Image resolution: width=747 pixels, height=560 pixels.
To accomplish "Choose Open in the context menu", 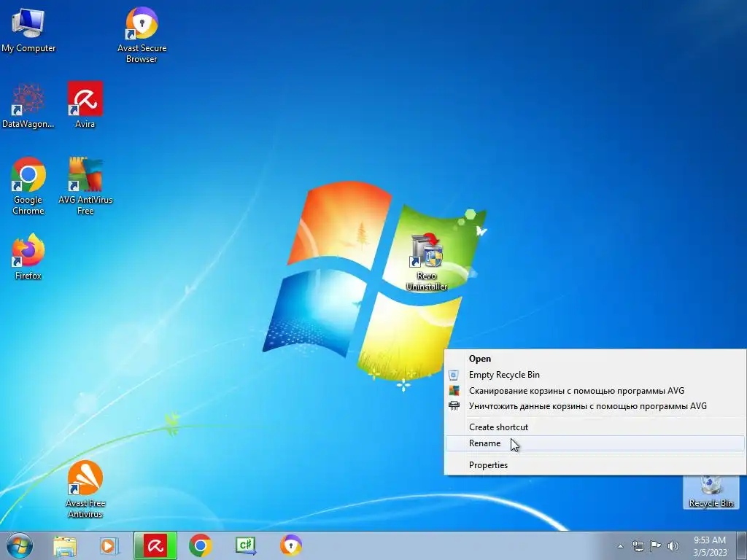I will click(595, 359).
